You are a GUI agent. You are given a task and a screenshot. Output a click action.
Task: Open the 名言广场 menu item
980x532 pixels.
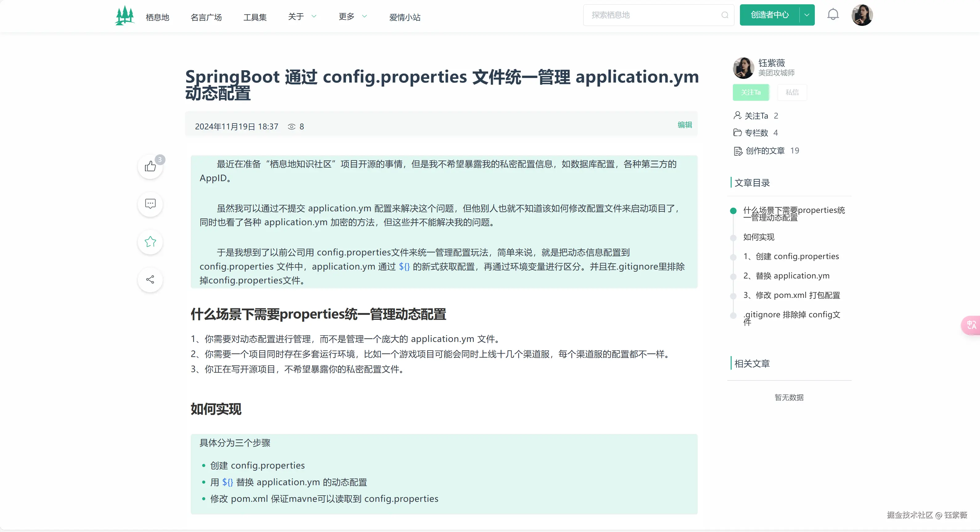pos(206,17)
